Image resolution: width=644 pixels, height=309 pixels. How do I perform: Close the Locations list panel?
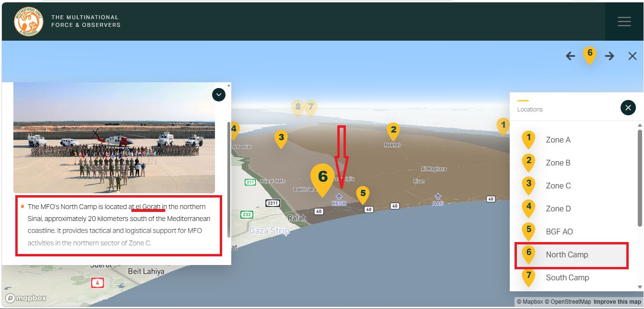coord(628,108)
